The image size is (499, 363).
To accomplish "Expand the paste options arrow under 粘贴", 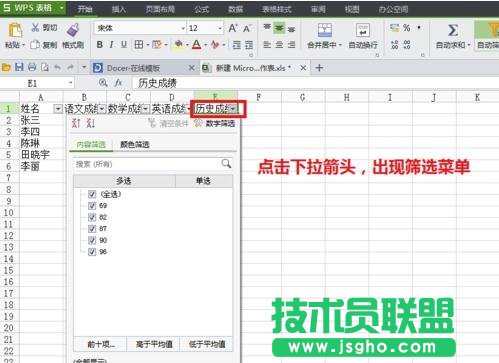I will pyautogui.click(x=23, y=45).
